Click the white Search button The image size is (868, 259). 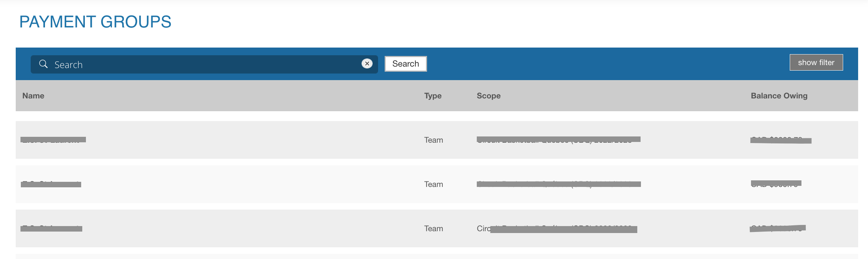(405, 64)
